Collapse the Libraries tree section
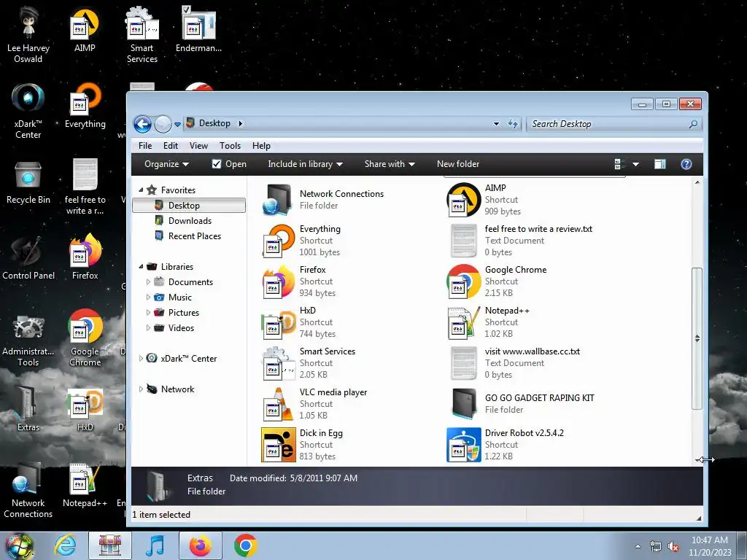 [141, 267]
